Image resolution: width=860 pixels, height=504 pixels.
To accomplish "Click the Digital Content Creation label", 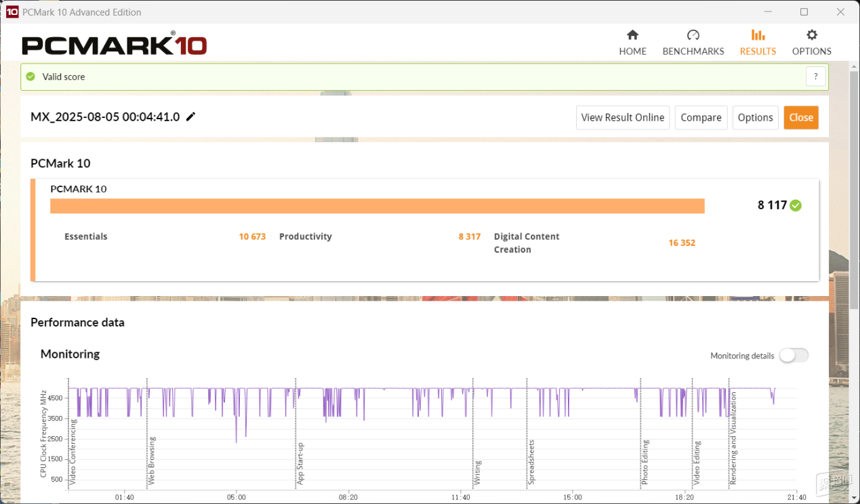I will [527, 243].
